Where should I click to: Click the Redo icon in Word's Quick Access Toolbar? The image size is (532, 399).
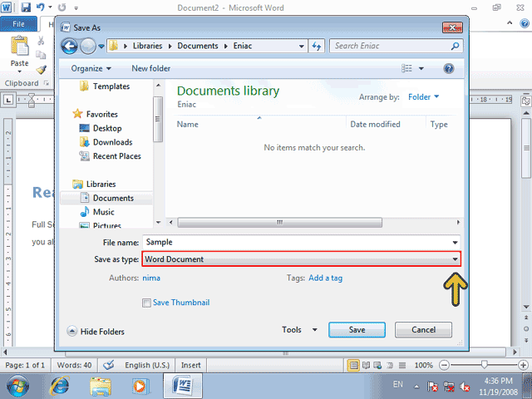(62, 7)
